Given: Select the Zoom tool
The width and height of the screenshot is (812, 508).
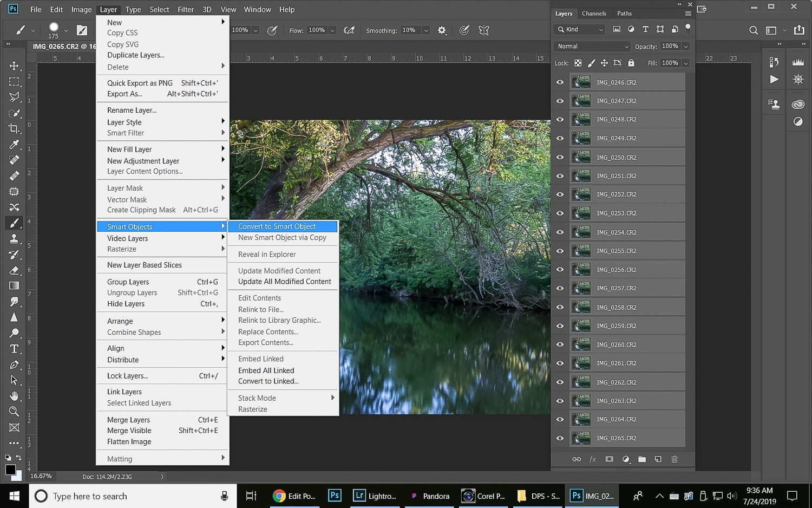Looking at the screenshot, I should tap(14, 412).
